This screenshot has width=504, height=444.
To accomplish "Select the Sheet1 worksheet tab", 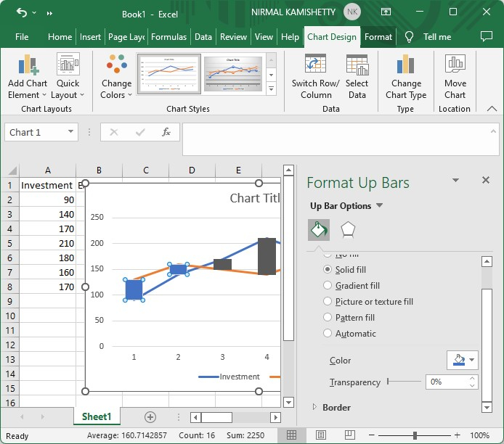I will click(x=97, y=416).
